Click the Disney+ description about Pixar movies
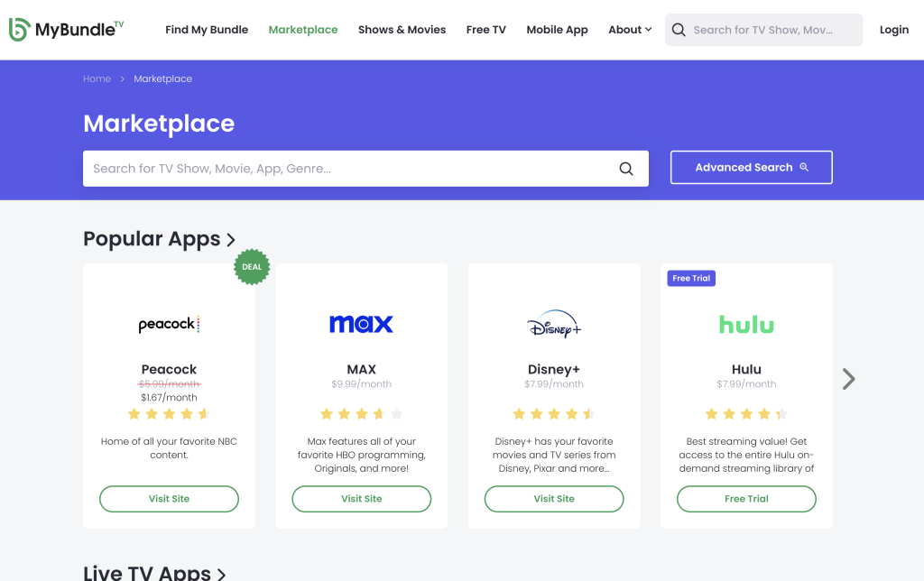 554,455
